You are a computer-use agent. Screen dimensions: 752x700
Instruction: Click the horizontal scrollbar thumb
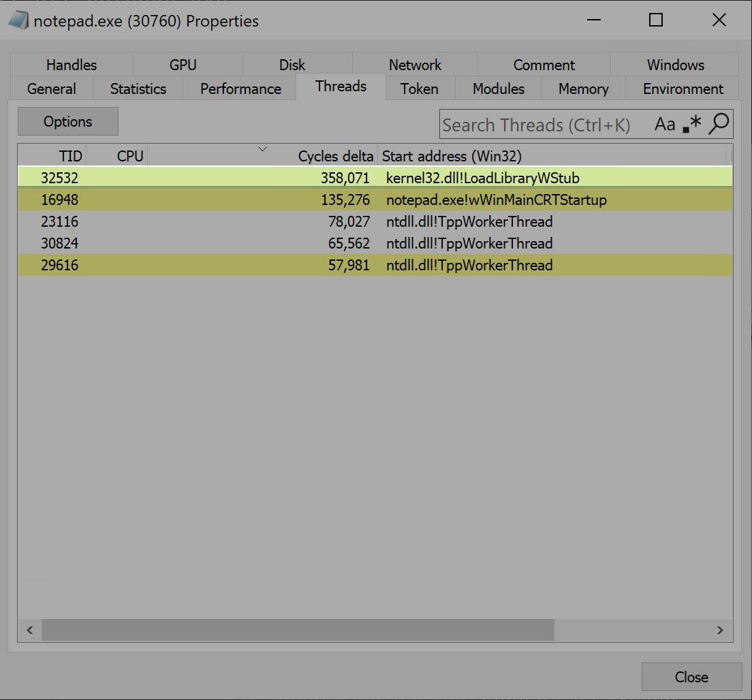(x=298, y=630)
